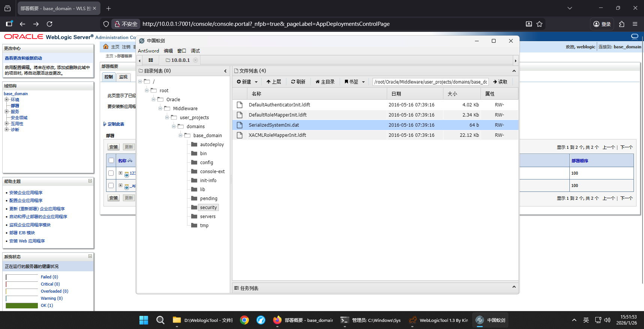
Task: Collapse the 目录列表 directory panel
Action: [x=225, y=71]
